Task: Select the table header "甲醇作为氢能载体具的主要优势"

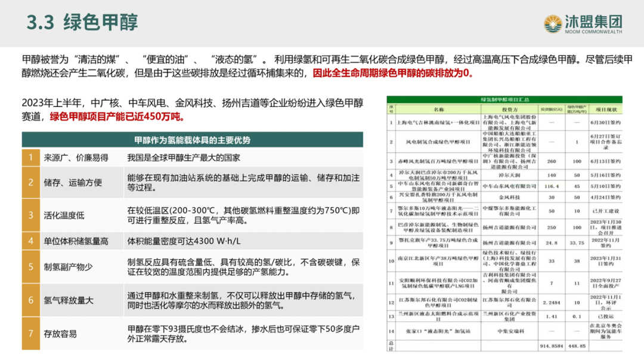Action: pyautogui.click(x=192, y=140)
